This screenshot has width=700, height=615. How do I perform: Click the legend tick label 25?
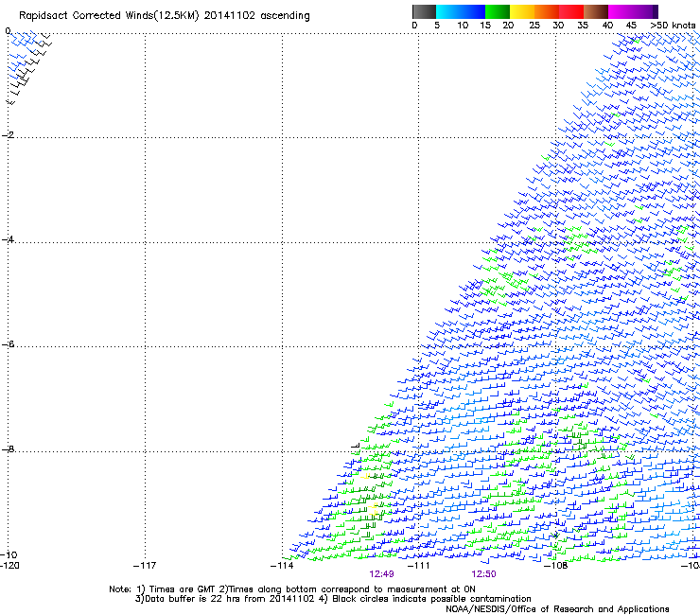coord(534,26)
